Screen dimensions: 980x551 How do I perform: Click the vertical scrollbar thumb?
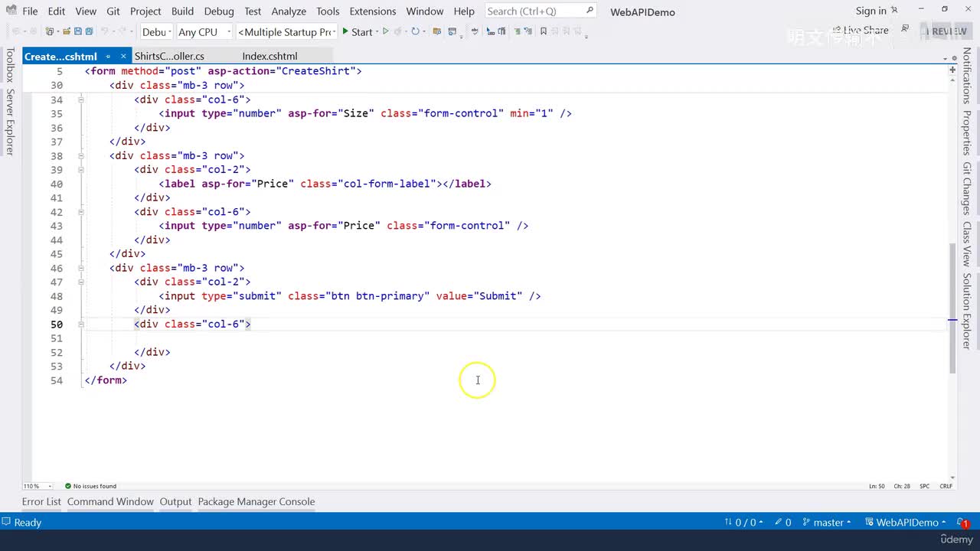pos(952,308)
